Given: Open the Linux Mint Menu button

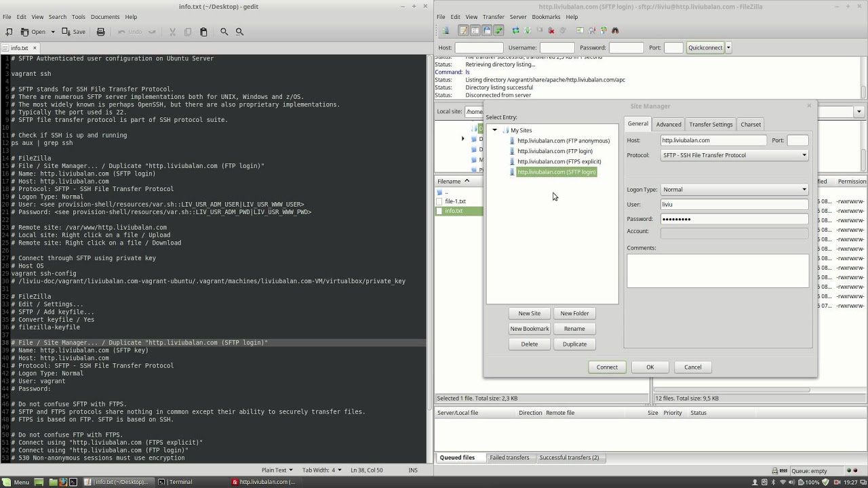Looking at the screenshot, I should tap(16, 482).
